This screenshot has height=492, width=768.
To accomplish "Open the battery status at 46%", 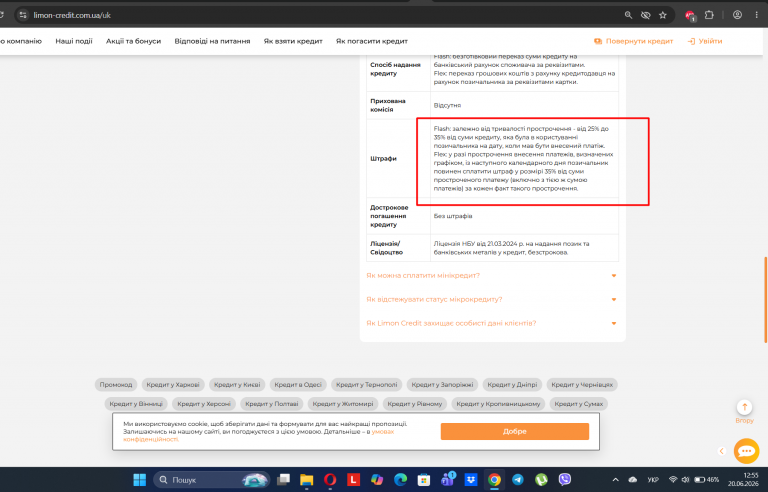I will click(x=706, y=480).
